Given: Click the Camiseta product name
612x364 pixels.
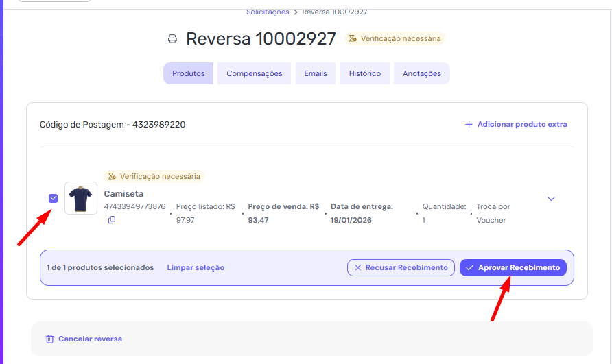Looking at the screenshot, I should pos(124,194).
